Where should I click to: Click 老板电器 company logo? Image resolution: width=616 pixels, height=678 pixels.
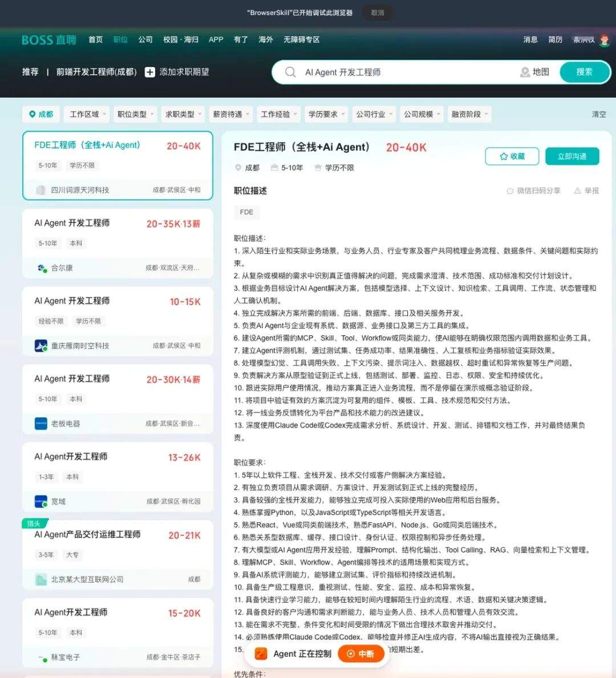coord(40,424)
